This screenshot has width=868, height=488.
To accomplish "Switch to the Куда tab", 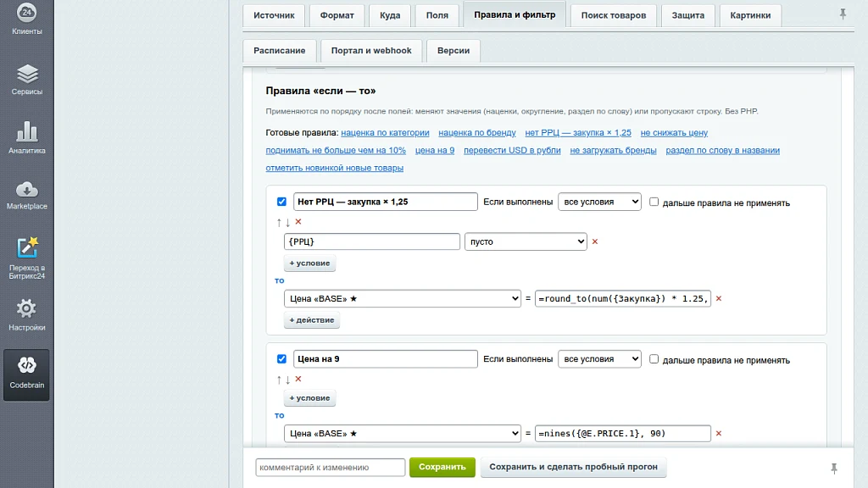I will coord(390,15).
